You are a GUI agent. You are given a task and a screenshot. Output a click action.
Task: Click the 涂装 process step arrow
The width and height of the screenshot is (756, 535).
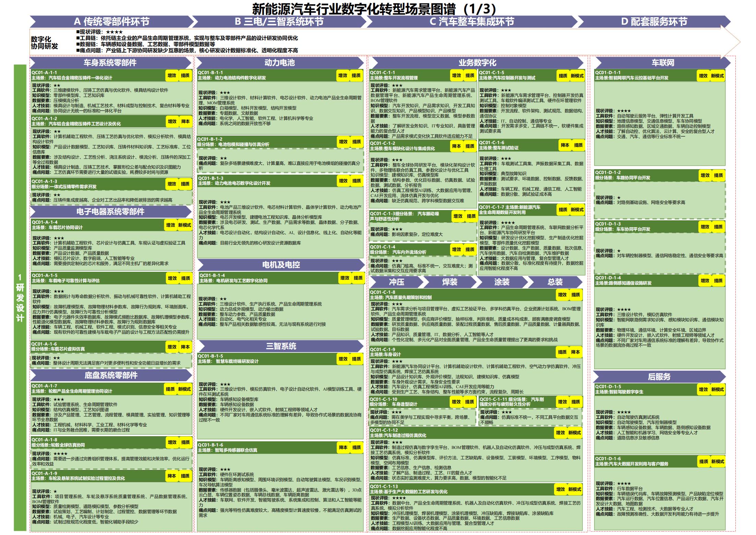[502, 282]
